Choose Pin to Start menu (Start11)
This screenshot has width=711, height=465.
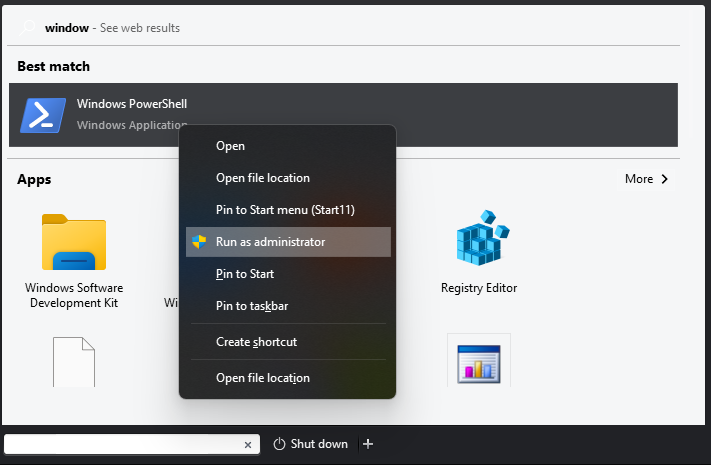pyautogui.click(x=287, y=210)
